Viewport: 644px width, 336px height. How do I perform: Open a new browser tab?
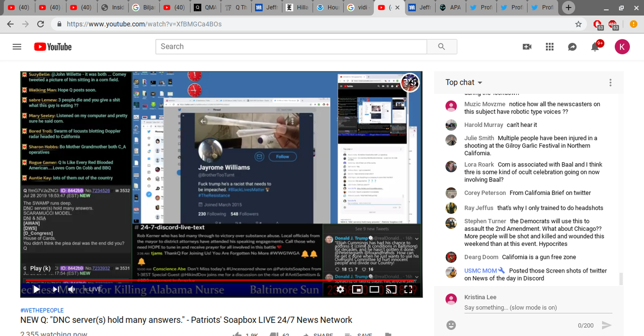(x=568, y=8)
